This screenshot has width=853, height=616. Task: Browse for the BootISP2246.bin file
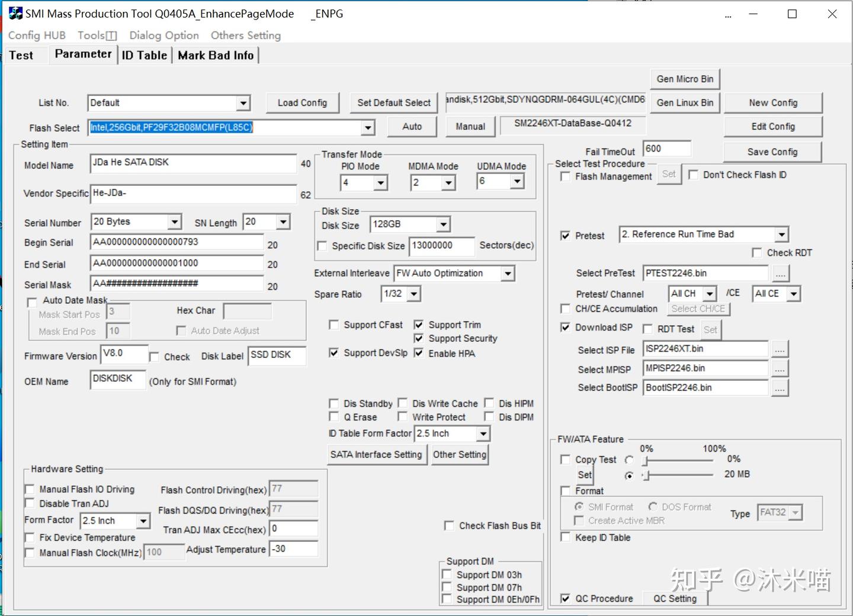click(x=780, y=388)
